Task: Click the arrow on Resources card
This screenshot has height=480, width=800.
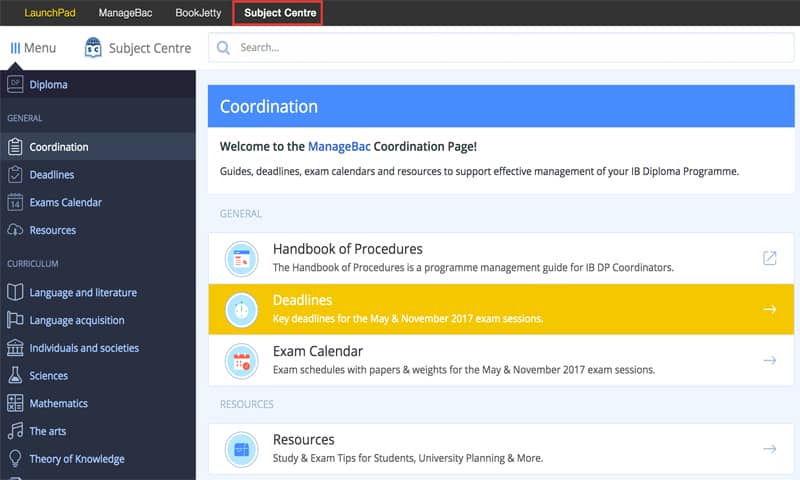Action: click(x=769, y=449)
